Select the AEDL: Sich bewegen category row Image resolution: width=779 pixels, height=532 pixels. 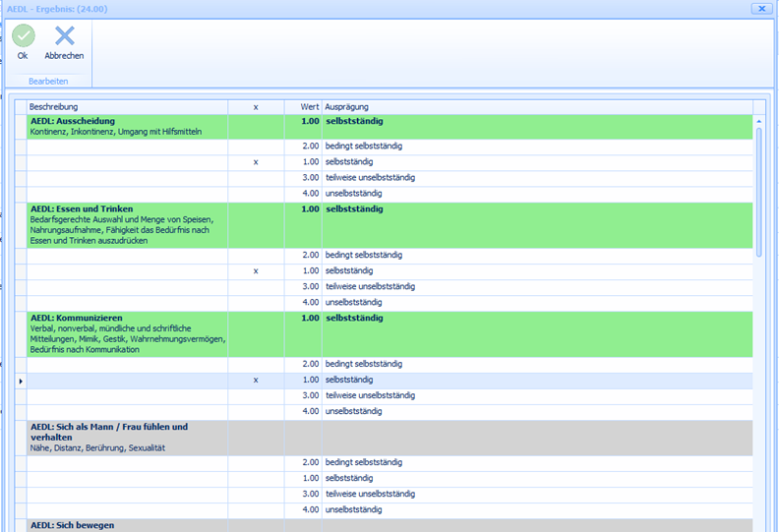tap(126, 525)
